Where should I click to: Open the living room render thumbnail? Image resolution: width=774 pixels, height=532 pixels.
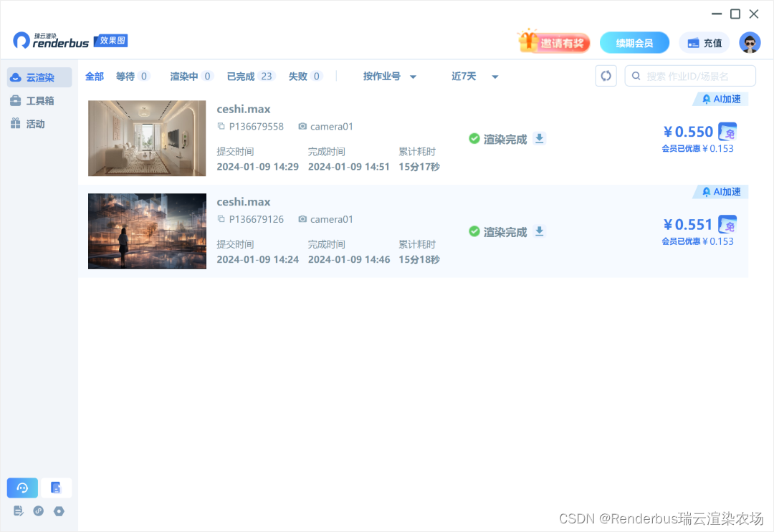point(147,138)
